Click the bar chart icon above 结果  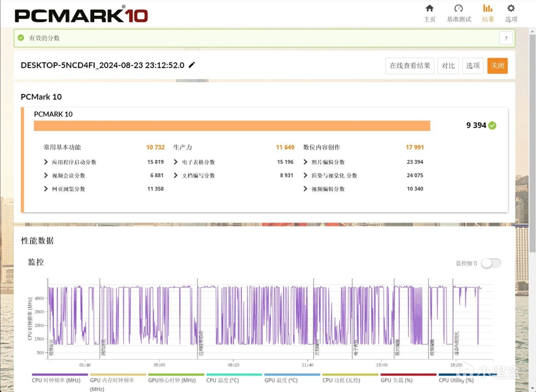coord(487,8)
